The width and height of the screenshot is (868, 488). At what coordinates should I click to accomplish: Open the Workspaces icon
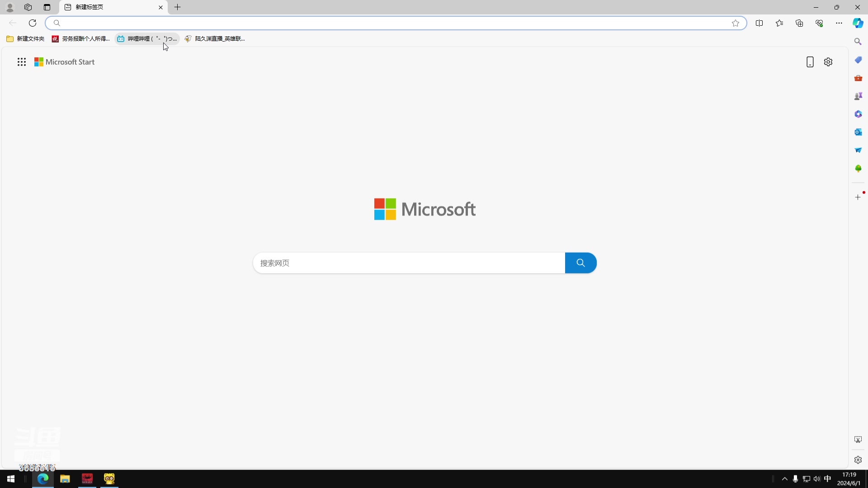pos(28,7)
